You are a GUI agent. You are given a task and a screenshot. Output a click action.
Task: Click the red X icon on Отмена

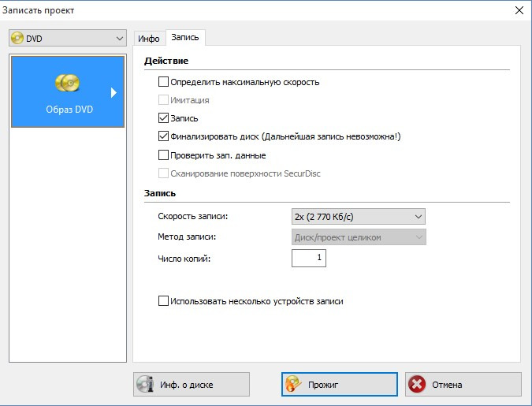click(x=417, y=385)
